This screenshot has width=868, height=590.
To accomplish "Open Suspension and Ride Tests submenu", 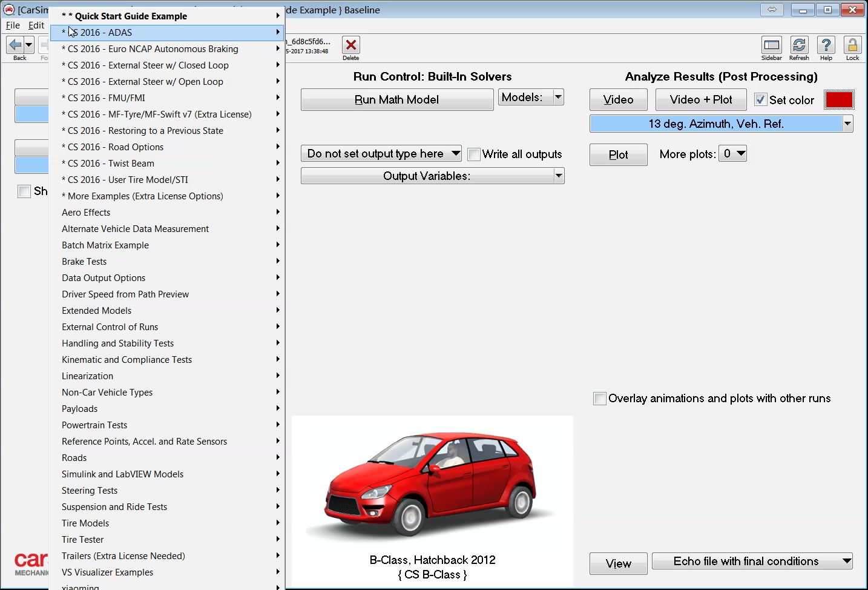I will (x=167, y=507).
